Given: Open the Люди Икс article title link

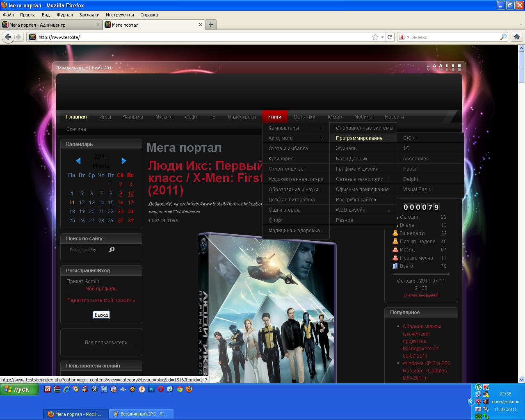Looking at the screenshot, I should (x=205, y=178).
